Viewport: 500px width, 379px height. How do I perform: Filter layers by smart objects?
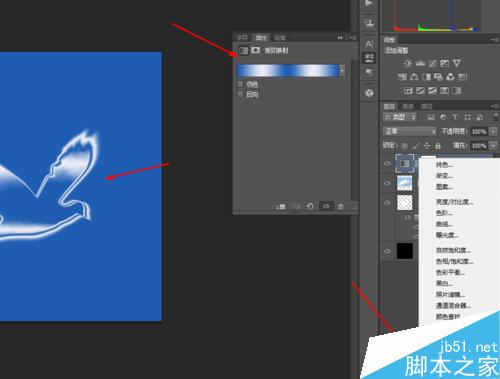click(479, 117)
